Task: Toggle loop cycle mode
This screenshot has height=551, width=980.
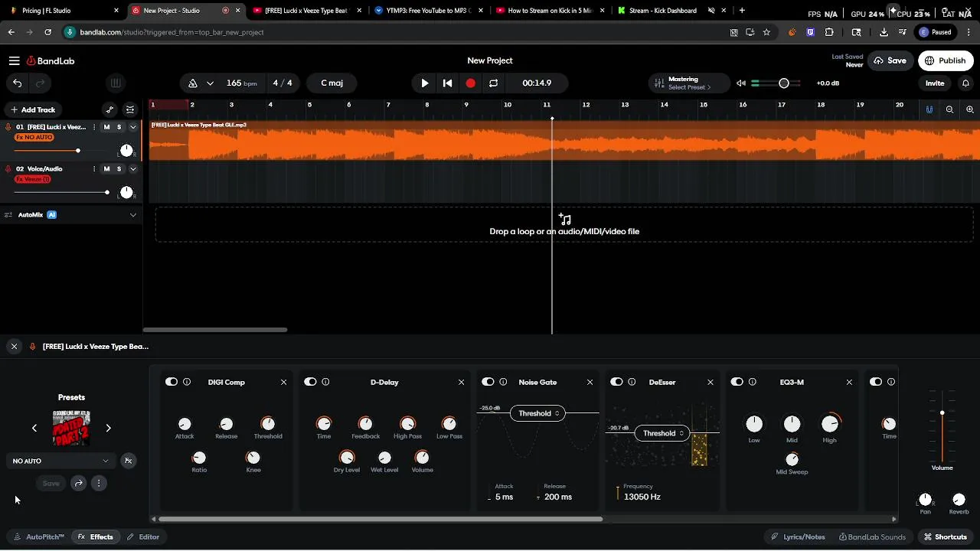Action: click(x=494, y=83)
